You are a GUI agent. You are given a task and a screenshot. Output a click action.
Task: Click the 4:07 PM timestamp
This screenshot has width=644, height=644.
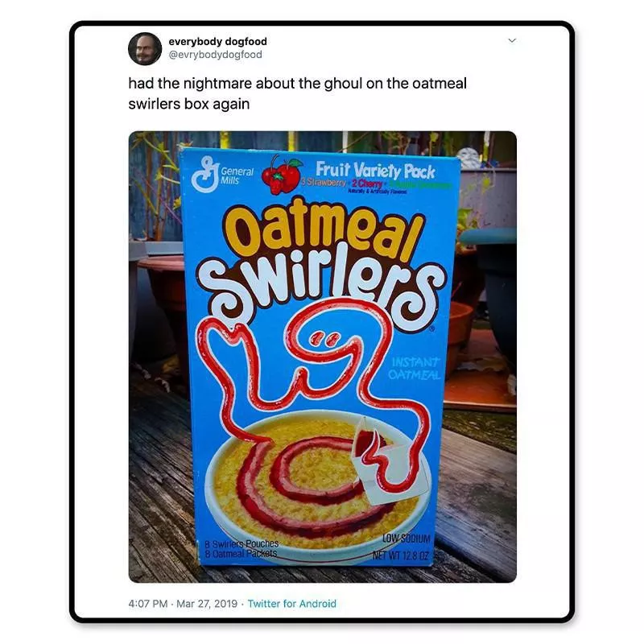148,603
